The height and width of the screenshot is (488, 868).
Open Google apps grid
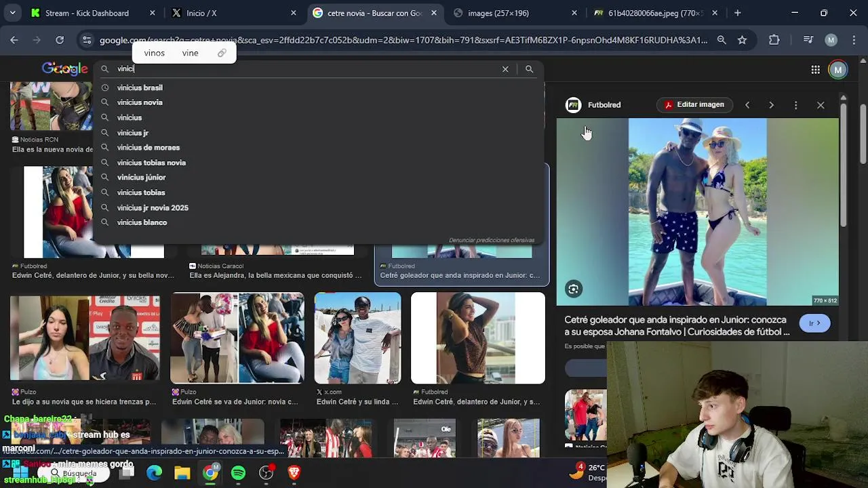point(816,69)
